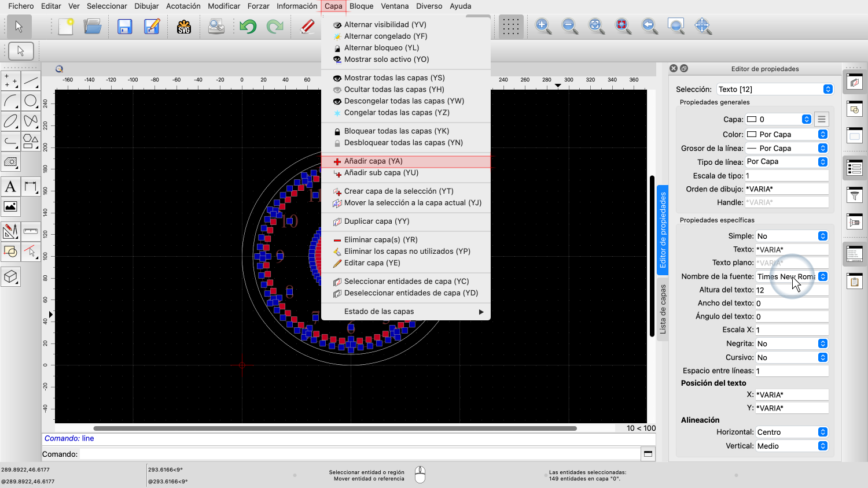868x488 pixels.
Task: Toggle layer visibility (YV) menu entry
Action: pyautogui.click(x=385, y=25)
